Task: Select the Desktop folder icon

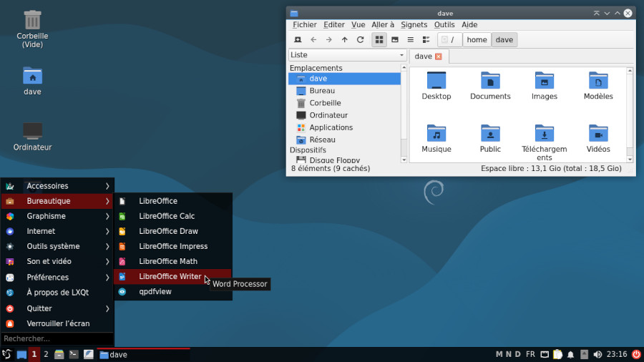Action: 436,85
